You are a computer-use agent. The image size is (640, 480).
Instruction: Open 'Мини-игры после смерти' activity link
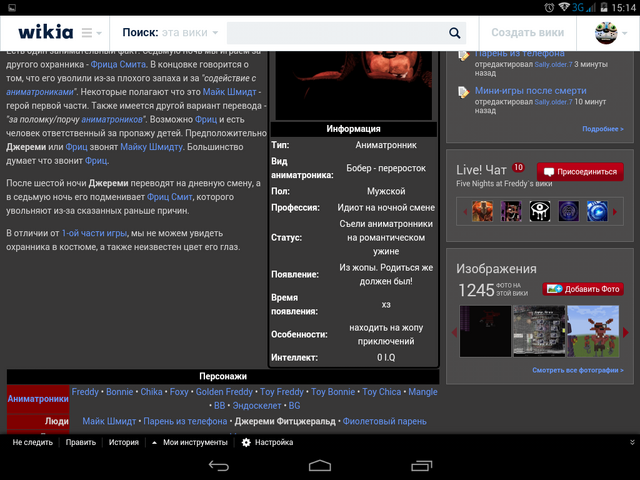(531, 91)
